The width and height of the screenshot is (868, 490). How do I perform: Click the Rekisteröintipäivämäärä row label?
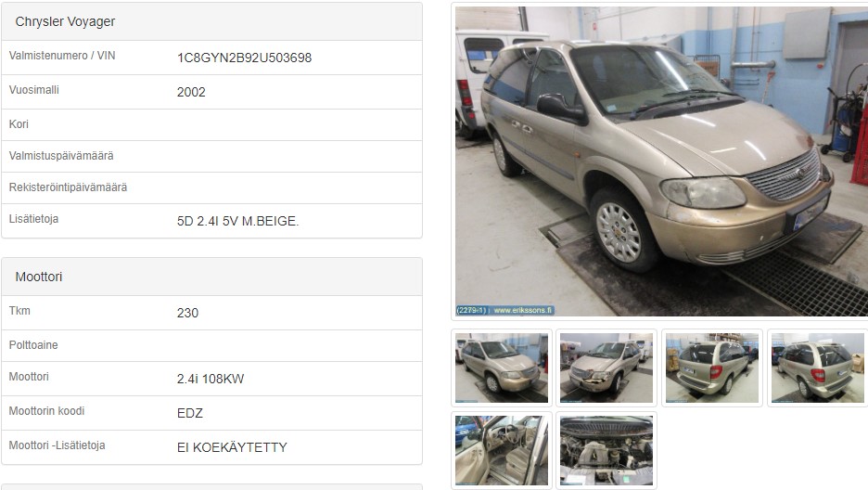click(x=68, y=187)
